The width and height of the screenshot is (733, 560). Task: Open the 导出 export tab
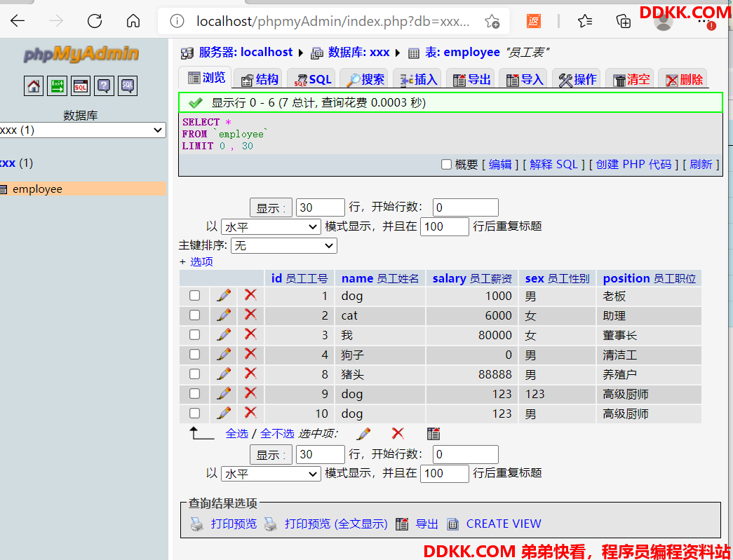(x=471, y=79)
